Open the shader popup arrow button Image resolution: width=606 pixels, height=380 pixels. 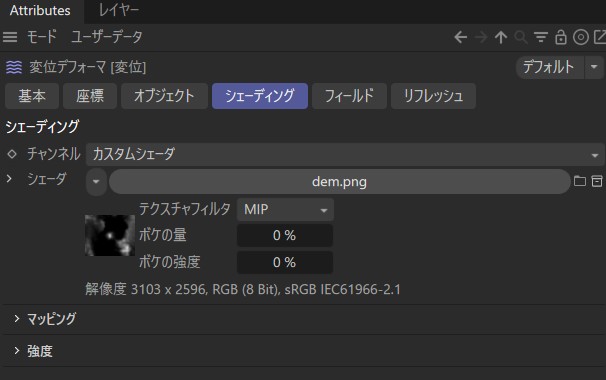click(96, 181)
